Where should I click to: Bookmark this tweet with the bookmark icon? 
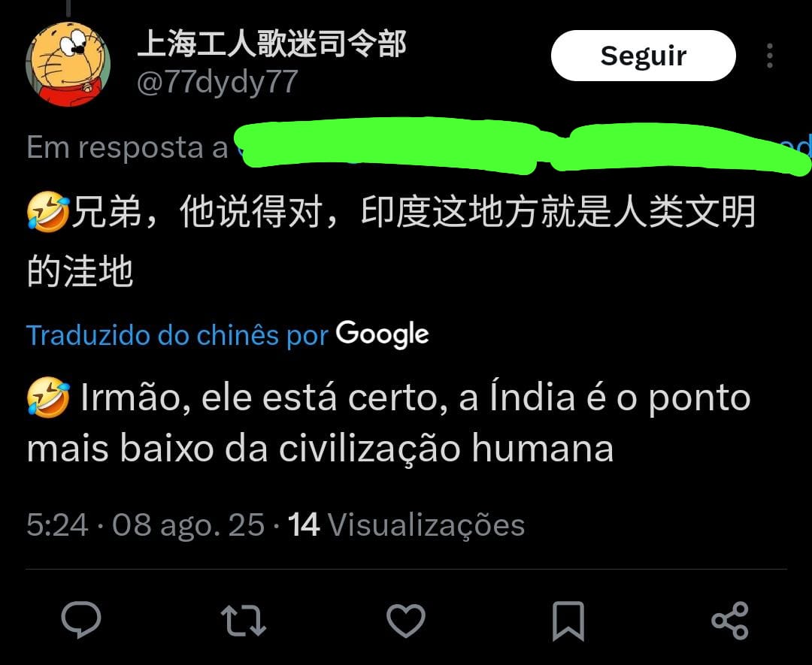[x=568, y=621]
